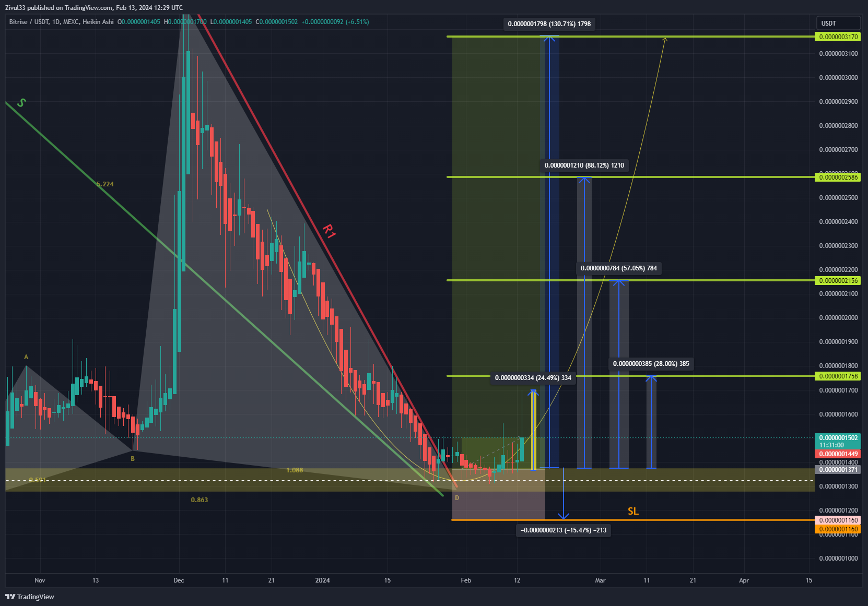The image size is (868, 606).
Task: Click the green S support label
Action: pyautogui.click(x=21, y=103)
